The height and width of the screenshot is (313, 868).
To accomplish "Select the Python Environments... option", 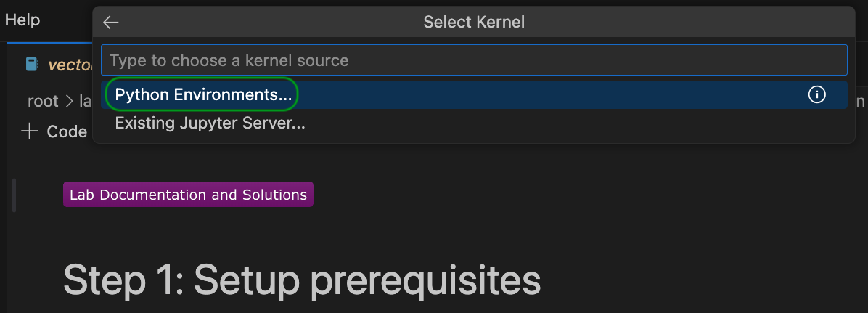I will pyautogui.click(x=203, y=95).
